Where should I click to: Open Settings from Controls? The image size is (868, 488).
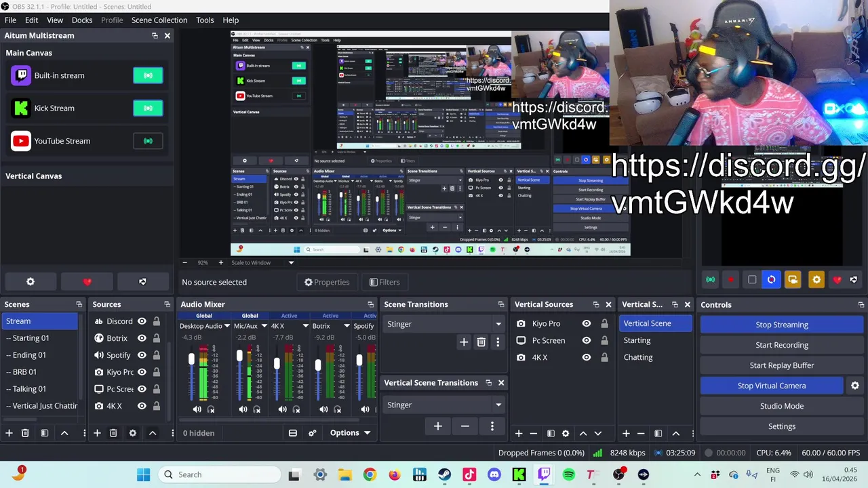coord(782,426)
